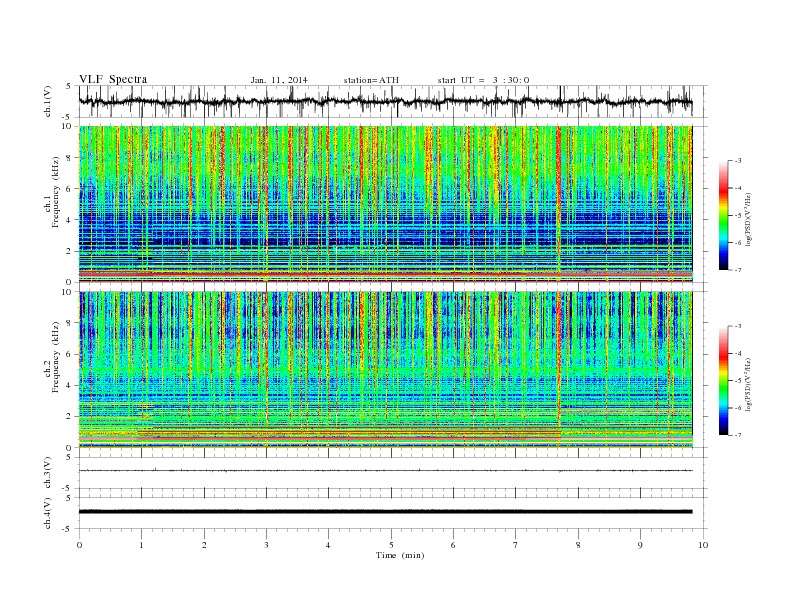This screenshot has height=612, width=792.
Task: Click the ch.1 "Frequency (kHz)" axis label
Action: tap(55, 192)
